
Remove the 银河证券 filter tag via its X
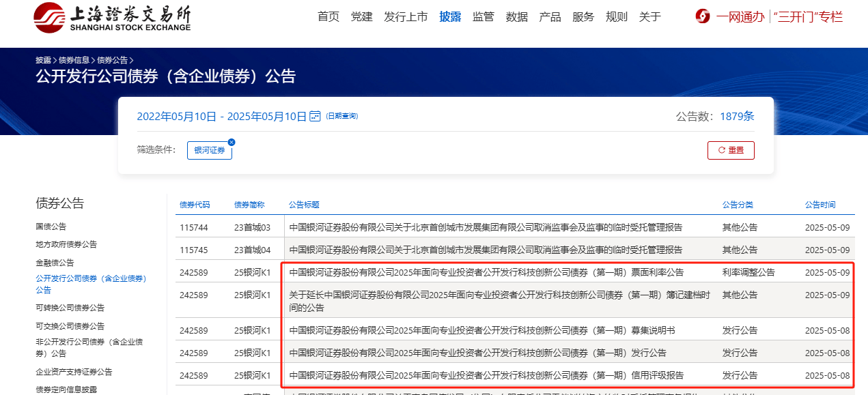click(x=231, y=141)
